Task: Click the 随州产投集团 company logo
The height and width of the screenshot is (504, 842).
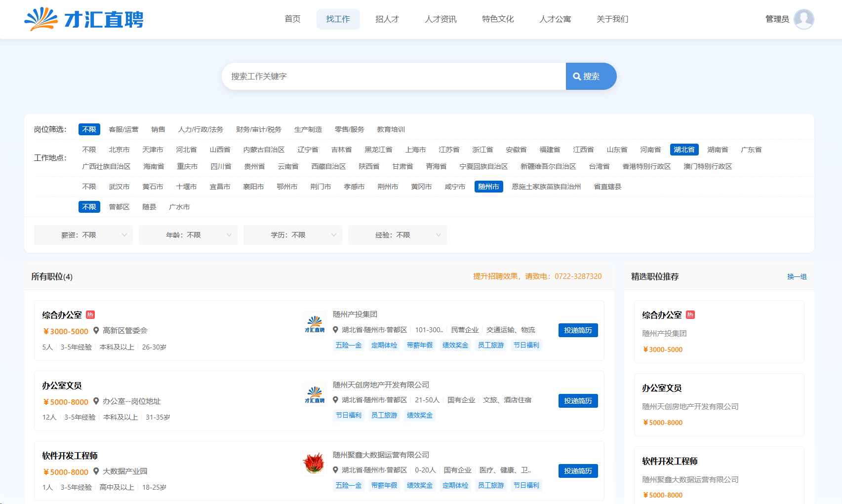Action: coord(315,324)
